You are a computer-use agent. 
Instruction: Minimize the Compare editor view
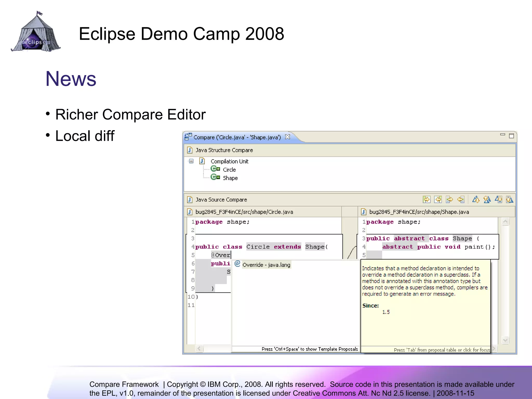pyautogui.click(x=503, y=135)
